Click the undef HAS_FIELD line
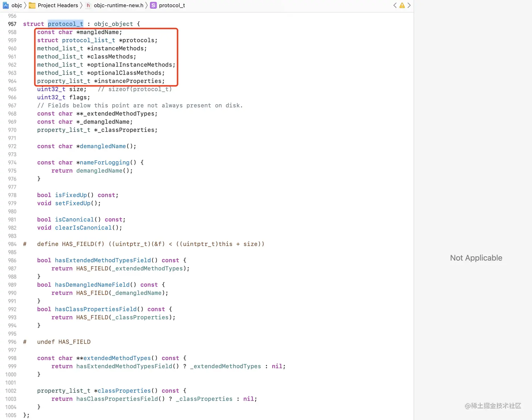The width and height of the screenshot is (532, 420). pyautogui.click(x=57, y=342)
